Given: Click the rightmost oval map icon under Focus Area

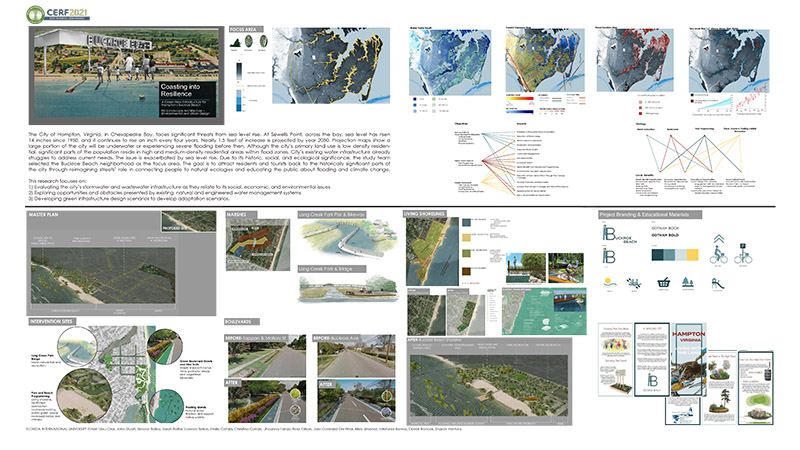Looking at the screenshot, I should click(263, 41).
